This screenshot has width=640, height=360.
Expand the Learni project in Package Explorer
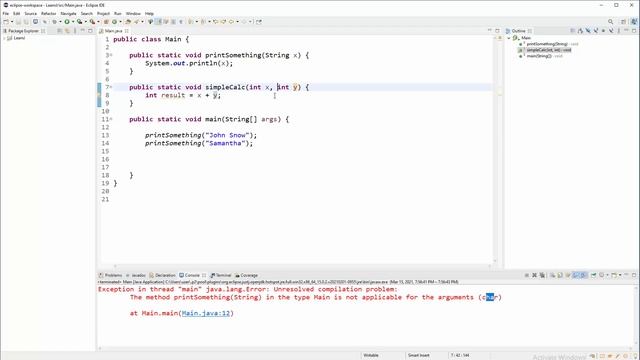[4, 38]
